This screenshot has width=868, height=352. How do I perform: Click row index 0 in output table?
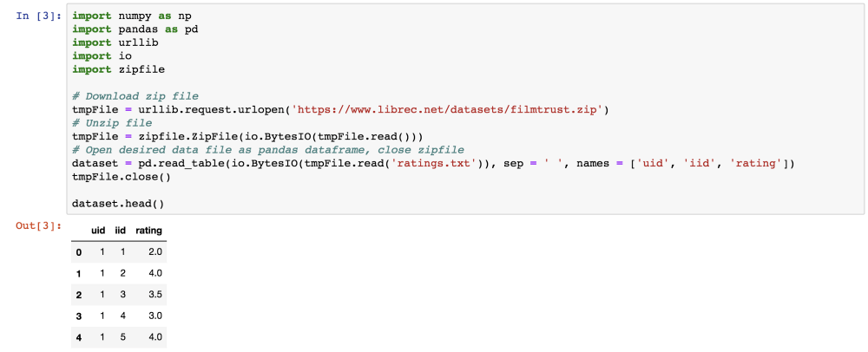coord(79,251)
